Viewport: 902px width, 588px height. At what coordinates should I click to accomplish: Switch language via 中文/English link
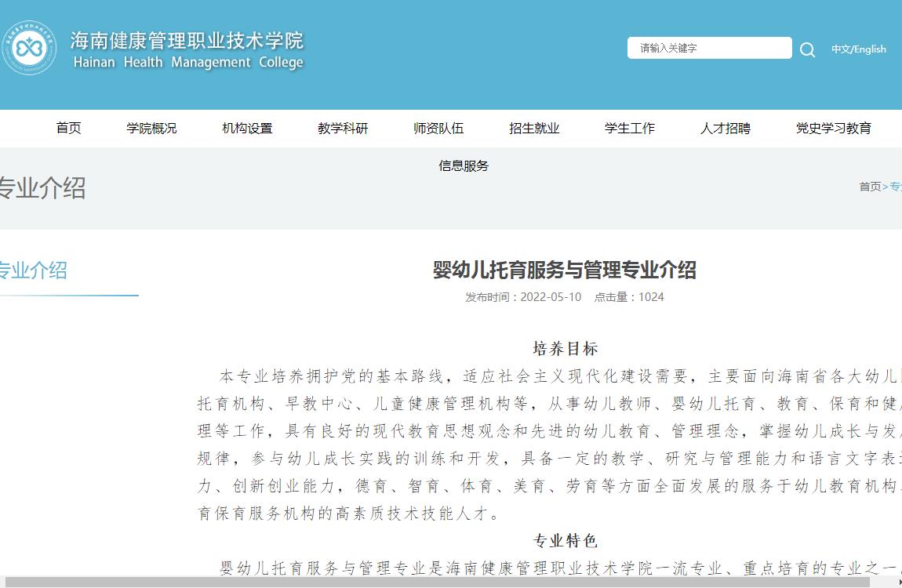[858, 49]
